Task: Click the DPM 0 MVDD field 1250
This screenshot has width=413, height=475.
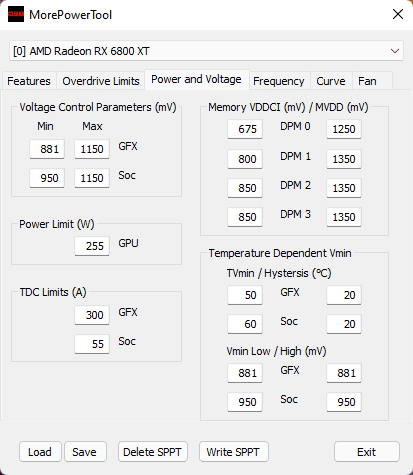Action: (x=344, y=129)
